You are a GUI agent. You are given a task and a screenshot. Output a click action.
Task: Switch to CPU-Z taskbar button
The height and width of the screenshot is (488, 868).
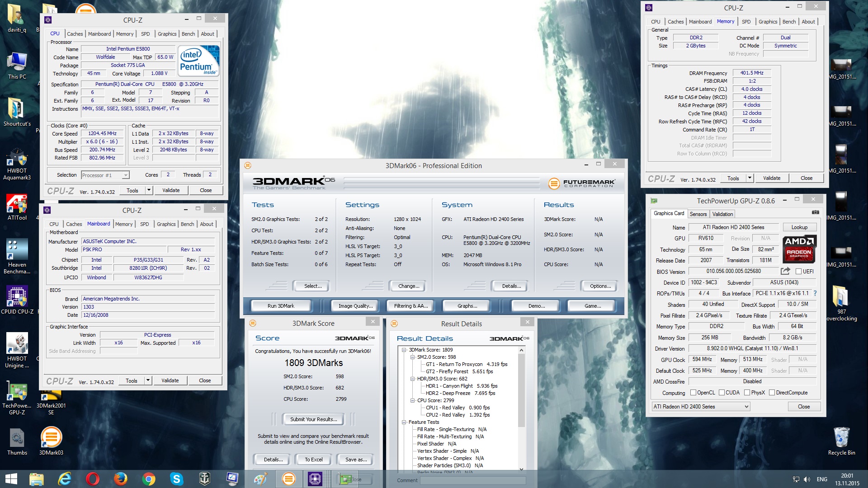[x=315, y=479]
